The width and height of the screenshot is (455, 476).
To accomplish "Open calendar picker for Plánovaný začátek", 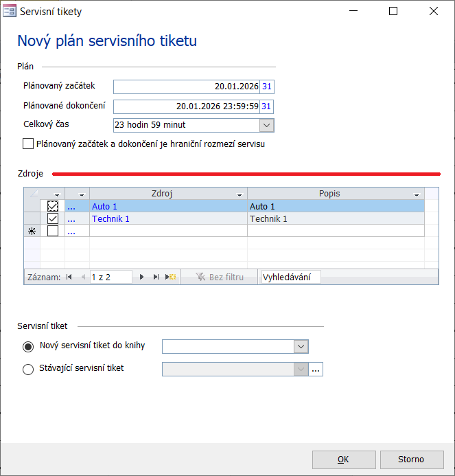I will point(267,87).
